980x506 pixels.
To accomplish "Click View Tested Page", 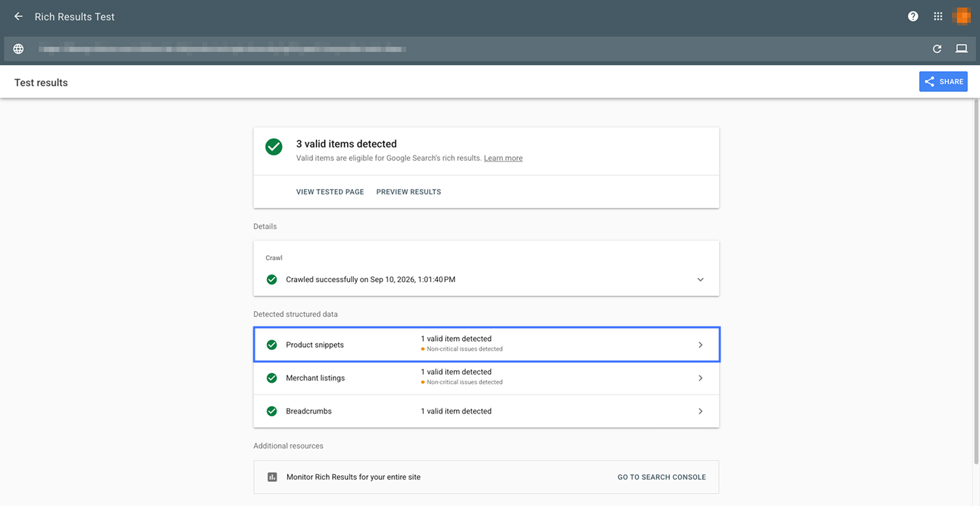I will [330, 192].
